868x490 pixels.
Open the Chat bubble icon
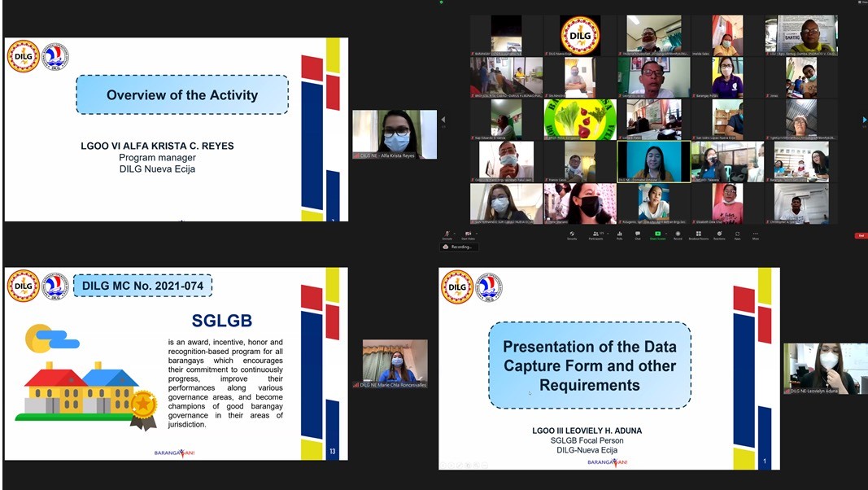[x=638, y=234]
